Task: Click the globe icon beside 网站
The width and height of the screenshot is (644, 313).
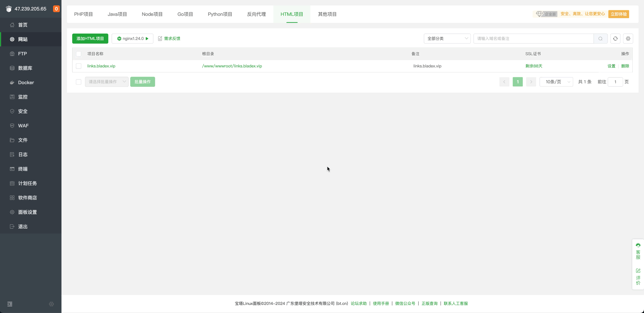Action: (x=12, y=39)
